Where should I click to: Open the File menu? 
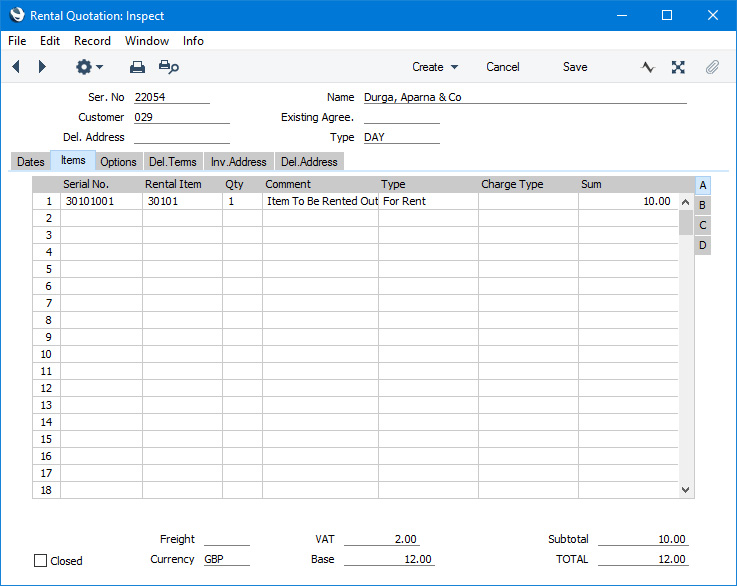[17, 41]
